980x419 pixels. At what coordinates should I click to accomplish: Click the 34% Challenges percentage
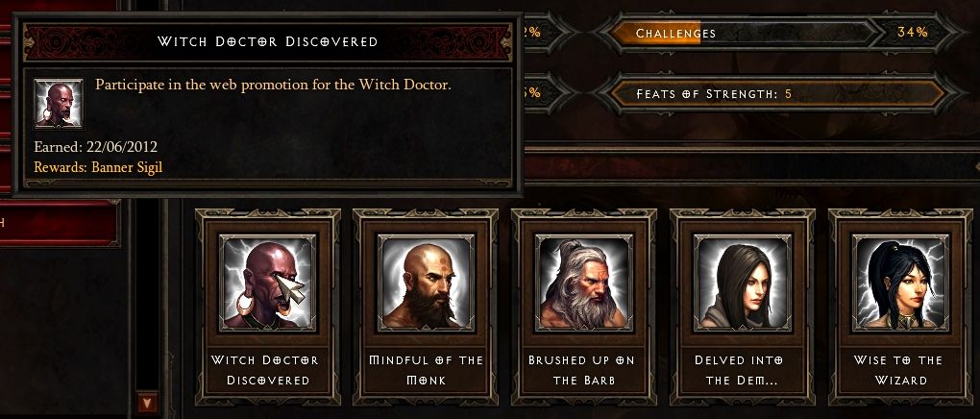click(x=913, y=33)
